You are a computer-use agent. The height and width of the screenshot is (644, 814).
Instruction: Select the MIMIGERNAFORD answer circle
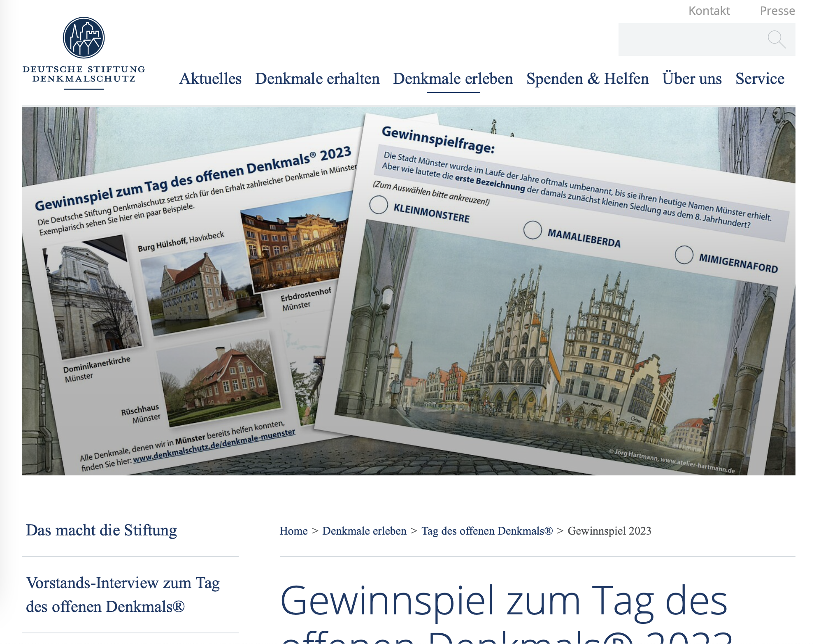pos(684,255)
